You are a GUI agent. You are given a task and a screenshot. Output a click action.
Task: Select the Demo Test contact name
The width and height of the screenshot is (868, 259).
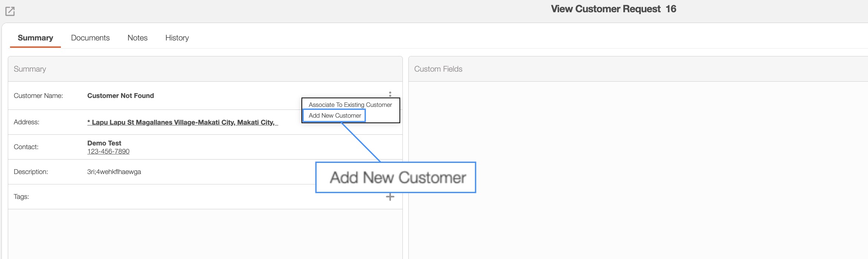pos(104,143)
